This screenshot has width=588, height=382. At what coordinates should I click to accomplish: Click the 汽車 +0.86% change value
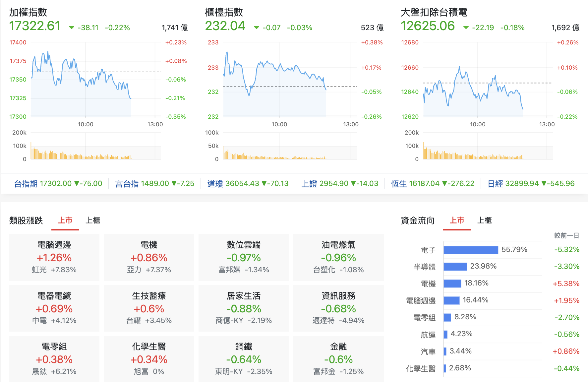coord(566,351)
